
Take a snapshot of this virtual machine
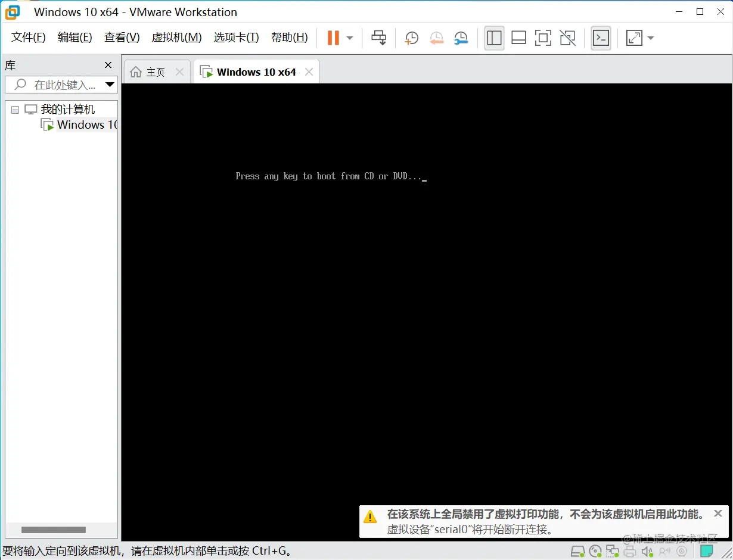click(411, 38)
